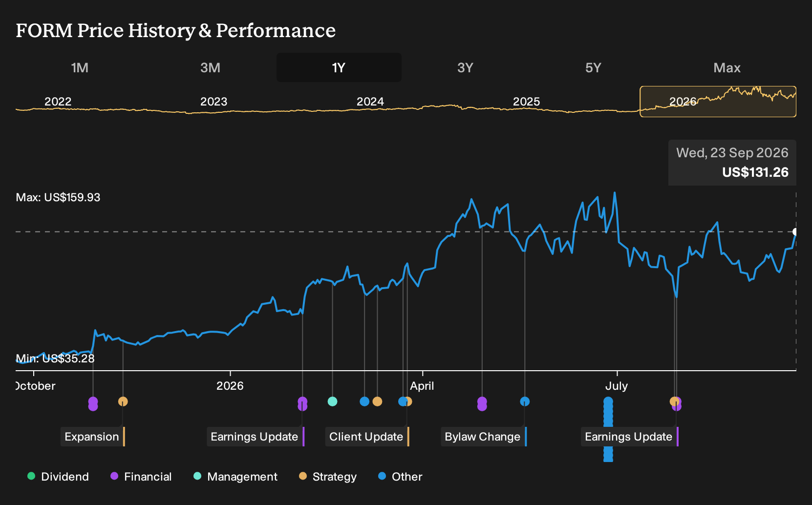Image resolution: width=812 pixels, height=505 pixels.
Task: Click the teal Management event dot
Action: (x=332, y=401)
